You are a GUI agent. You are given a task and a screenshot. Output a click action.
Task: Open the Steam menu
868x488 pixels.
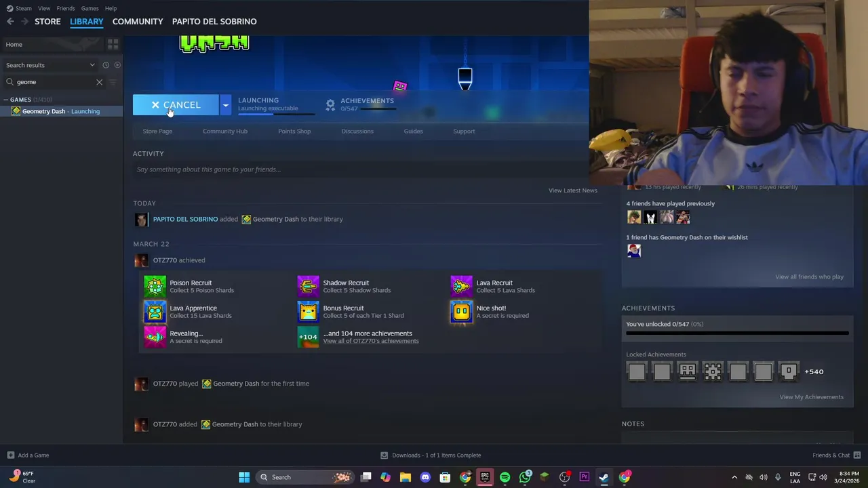pos(20,8)
